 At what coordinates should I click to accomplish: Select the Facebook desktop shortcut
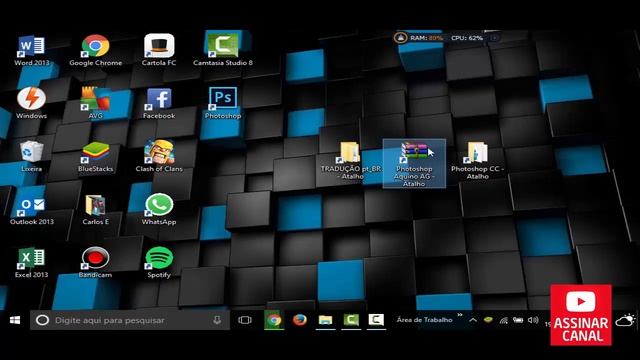159,103
